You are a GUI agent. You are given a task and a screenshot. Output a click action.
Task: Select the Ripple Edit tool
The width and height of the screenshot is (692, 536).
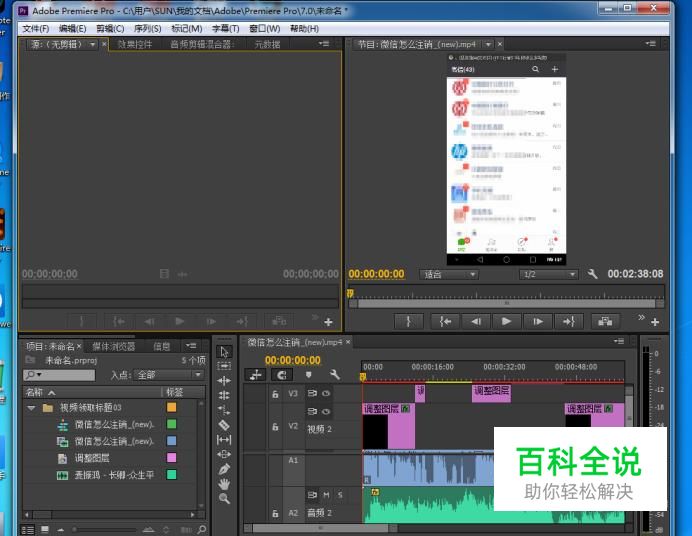tap(224, 381)
